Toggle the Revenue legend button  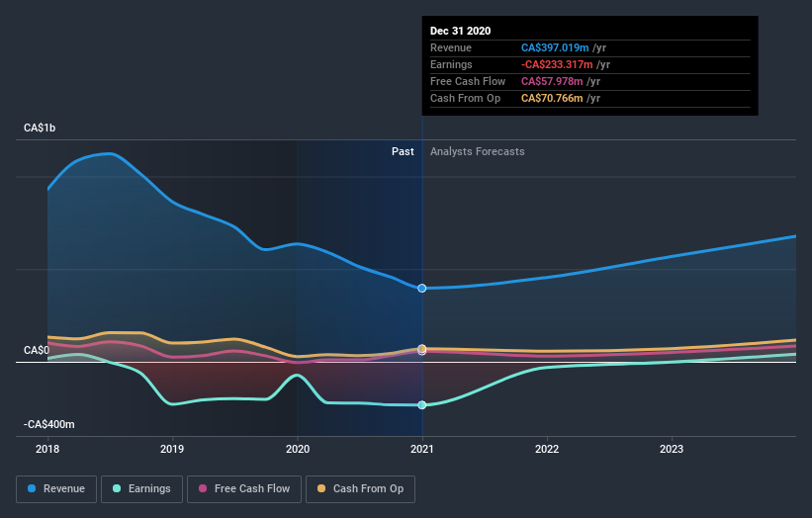(x=56, y=489)
